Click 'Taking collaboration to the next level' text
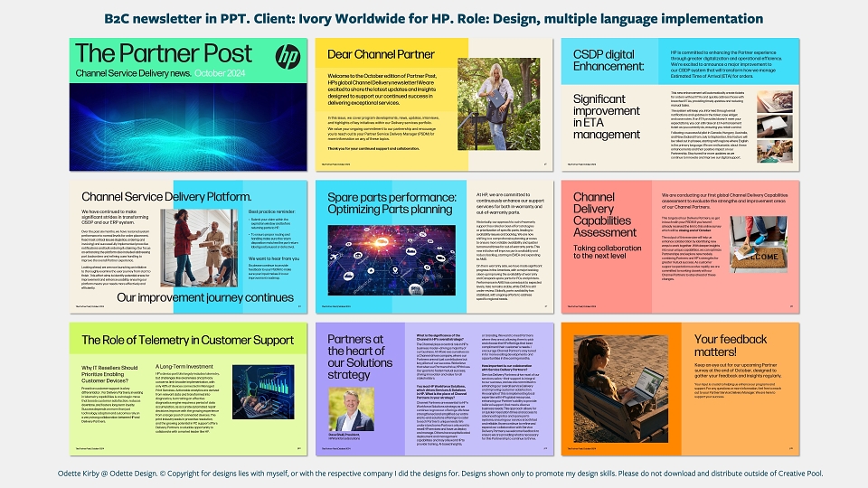868x488 pixels. click(x=607, y=252)
